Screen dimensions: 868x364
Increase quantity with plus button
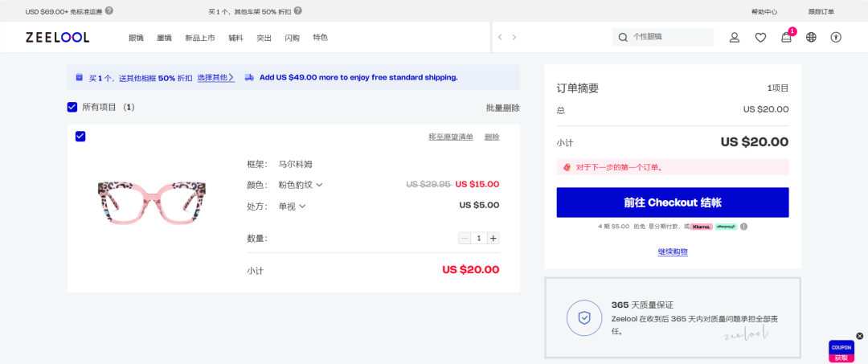pos(493,238)
